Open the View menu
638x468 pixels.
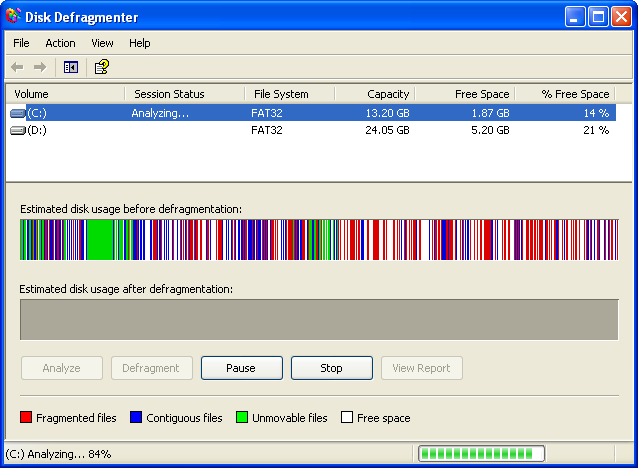tap(102, 43)
